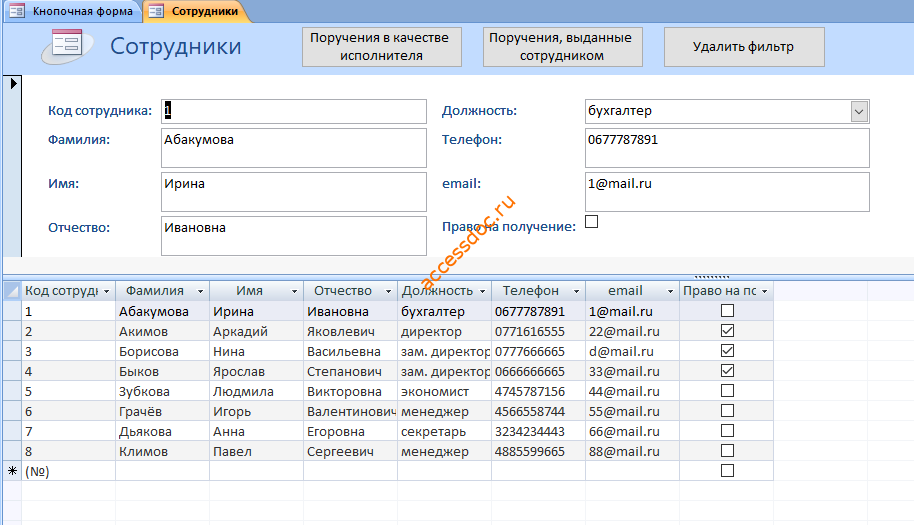Select the email cell 88@mail.ru
914x525 pixels.
point(632,452)
